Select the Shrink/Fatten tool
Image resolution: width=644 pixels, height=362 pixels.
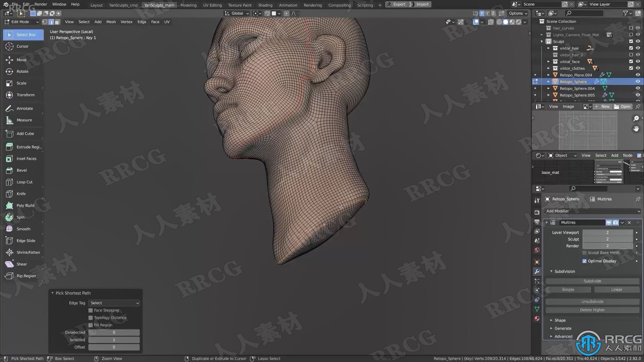(28, 252)
